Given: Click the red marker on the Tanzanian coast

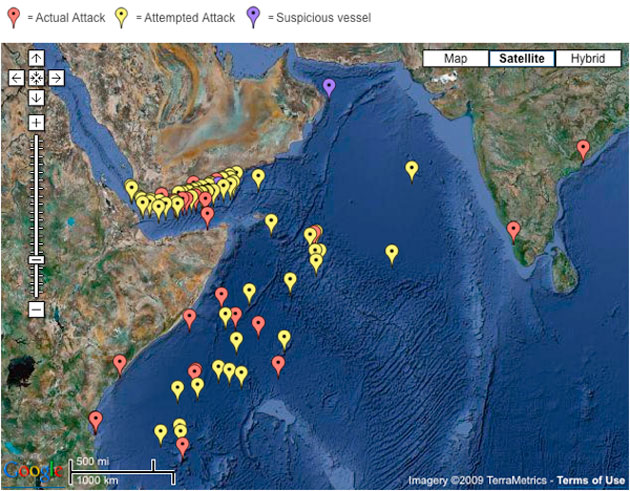Looking at the screenshot, I should click(95, 421).
